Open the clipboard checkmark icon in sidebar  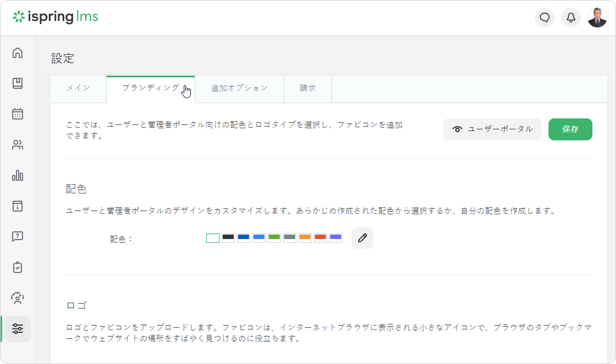click(x=18, y=268)
